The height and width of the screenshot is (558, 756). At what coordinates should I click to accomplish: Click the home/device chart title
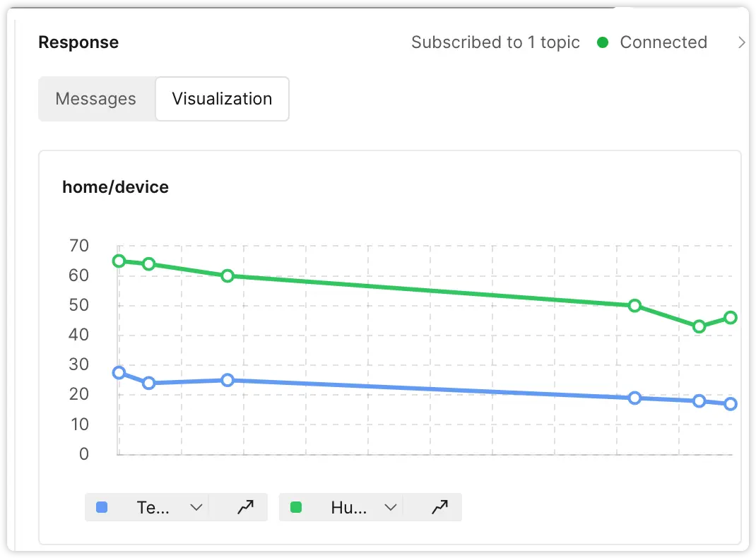(115, 186)
